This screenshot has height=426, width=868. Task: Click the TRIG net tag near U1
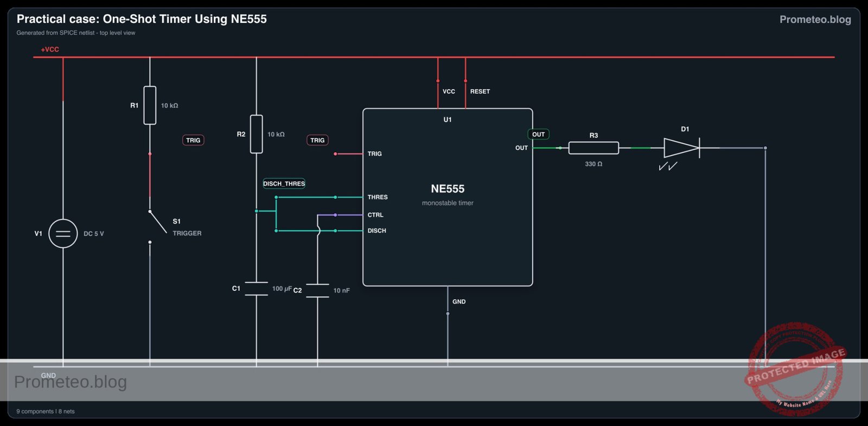point(317,141)
